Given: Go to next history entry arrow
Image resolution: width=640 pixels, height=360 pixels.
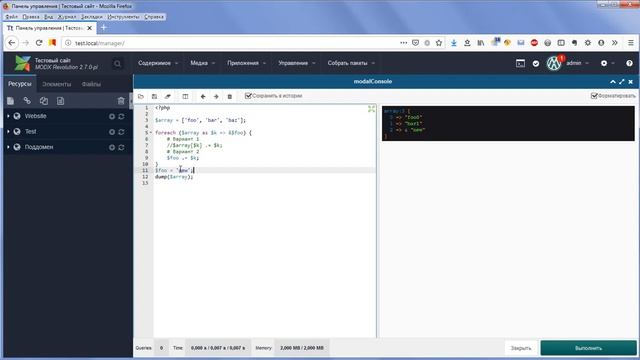Looking at the screenshot, I should click(216, 96).
